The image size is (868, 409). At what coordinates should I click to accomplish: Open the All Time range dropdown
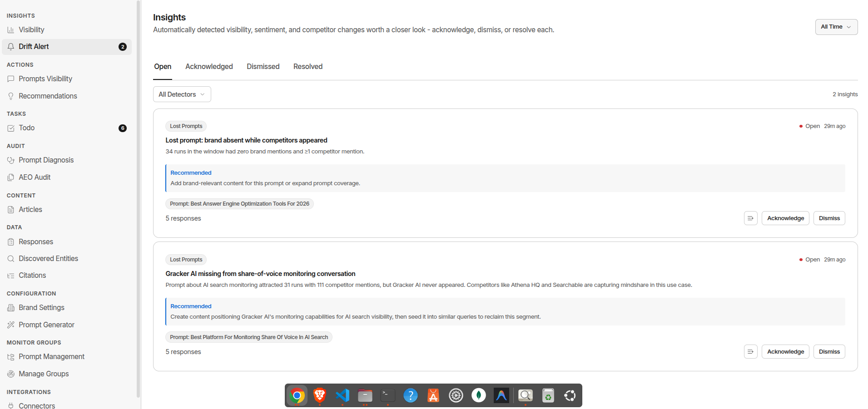836,27
